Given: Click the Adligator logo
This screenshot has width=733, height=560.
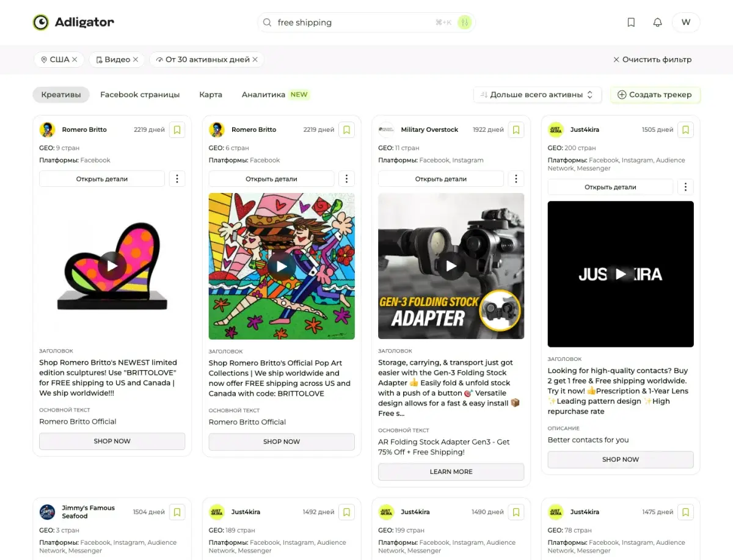Looking at the screenshot, I should tap(73, 23).
